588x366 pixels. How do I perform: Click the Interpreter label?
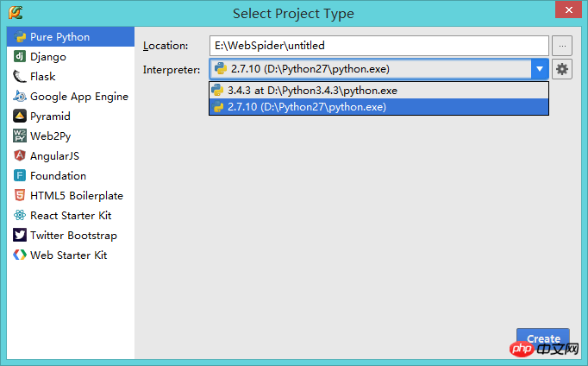point(172,70)
